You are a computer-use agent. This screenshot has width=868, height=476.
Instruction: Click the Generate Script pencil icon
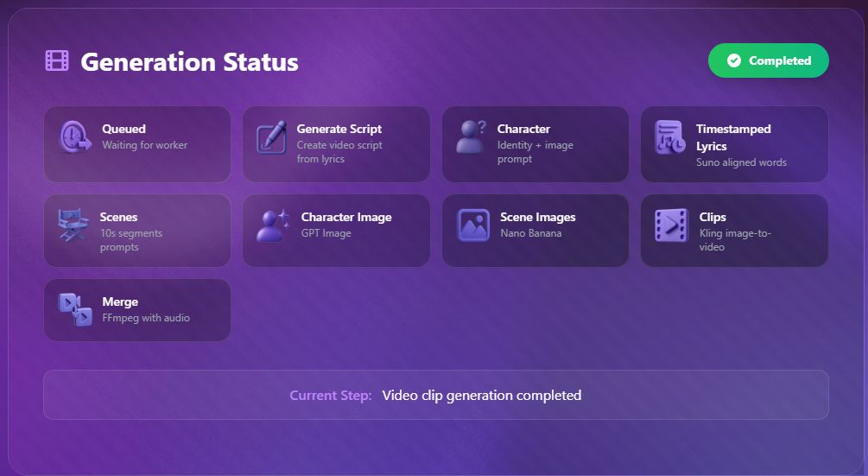click(x=271, y=137)
